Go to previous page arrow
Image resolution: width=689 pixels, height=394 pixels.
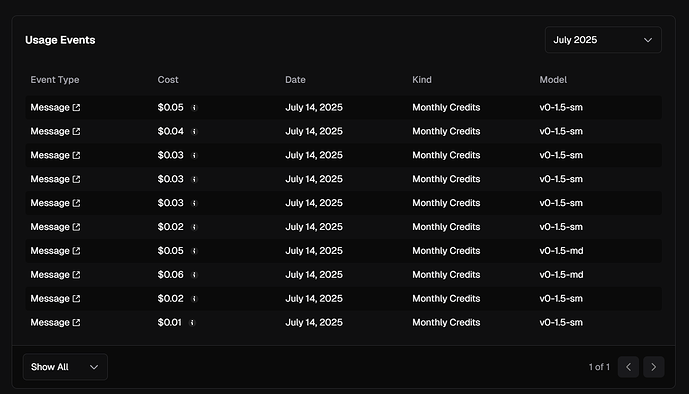[628, 367]
